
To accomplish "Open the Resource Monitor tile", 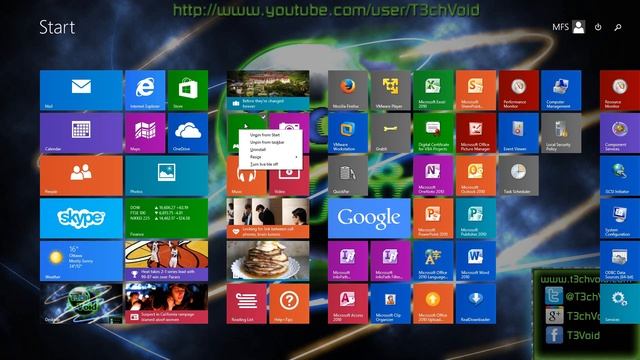I will [620, 90].
